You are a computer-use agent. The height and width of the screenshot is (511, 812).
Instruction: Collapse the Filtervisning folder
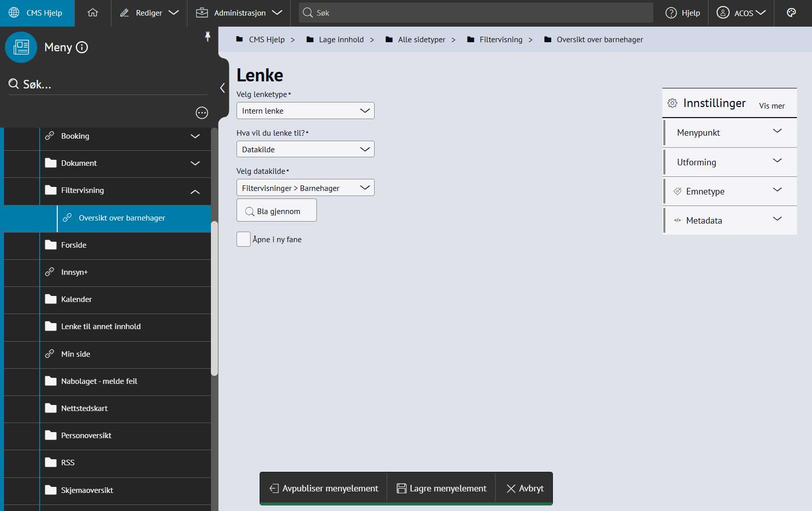[195, 191]
